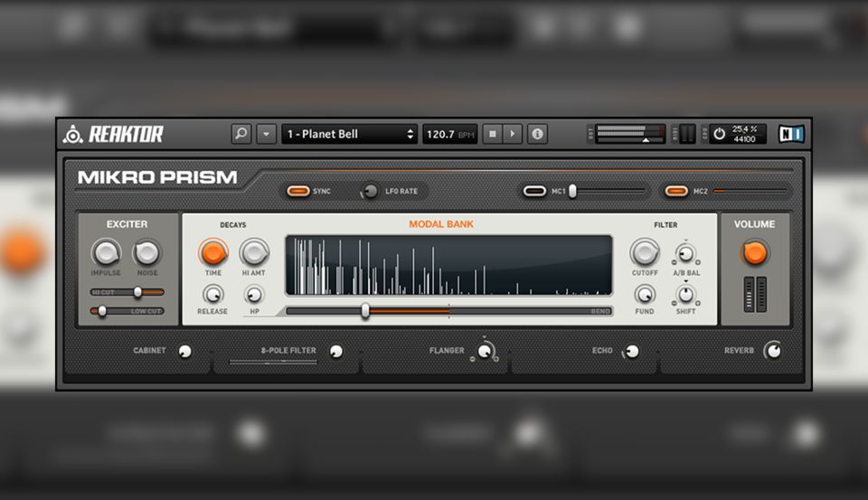
Task: Click the orange decay Time knob
Action: [212, 252]
